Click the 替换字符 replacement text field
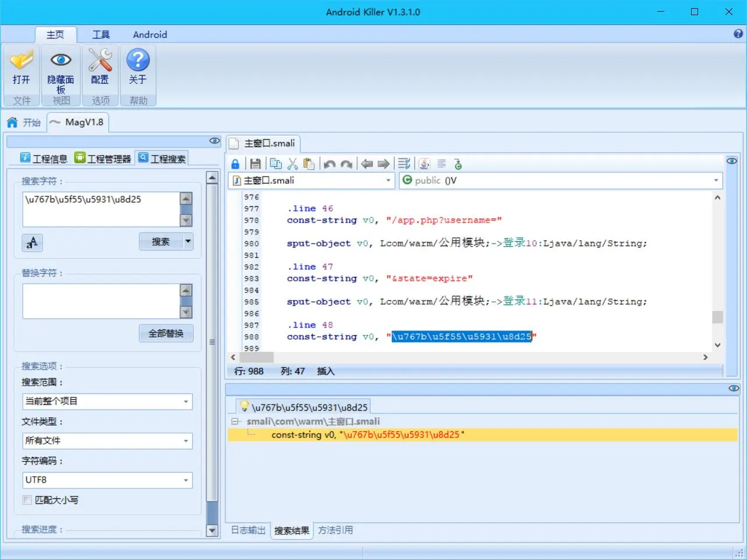Screen dimensions: 747x560 101,301
